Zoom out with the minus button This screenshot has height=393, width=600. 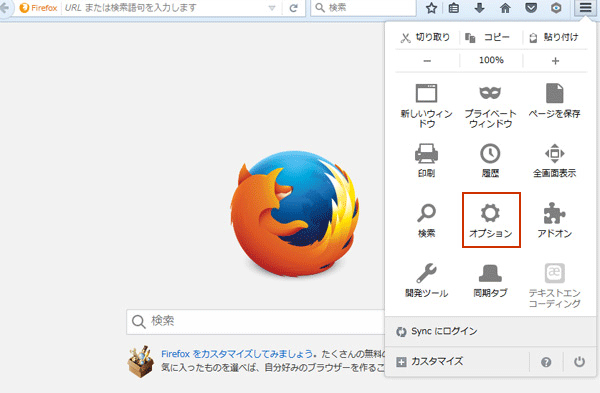[x=427, y=60]
